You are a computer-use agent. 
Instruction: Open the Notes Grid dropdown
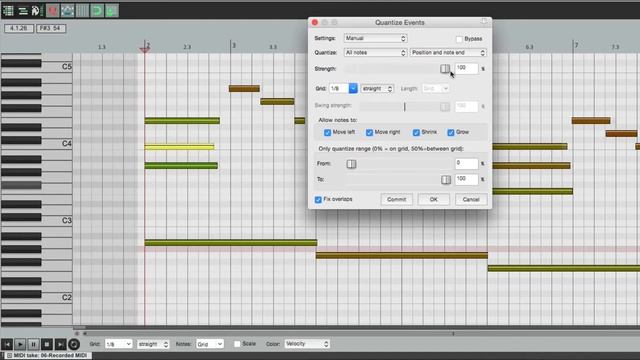point(210,344)
